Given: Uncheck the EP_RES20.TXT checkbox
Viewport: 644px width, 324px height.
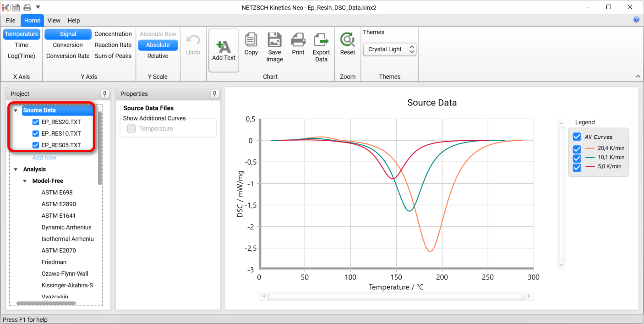Looking at the screenshot, I should pyautogui.click(x=36, y=122).
